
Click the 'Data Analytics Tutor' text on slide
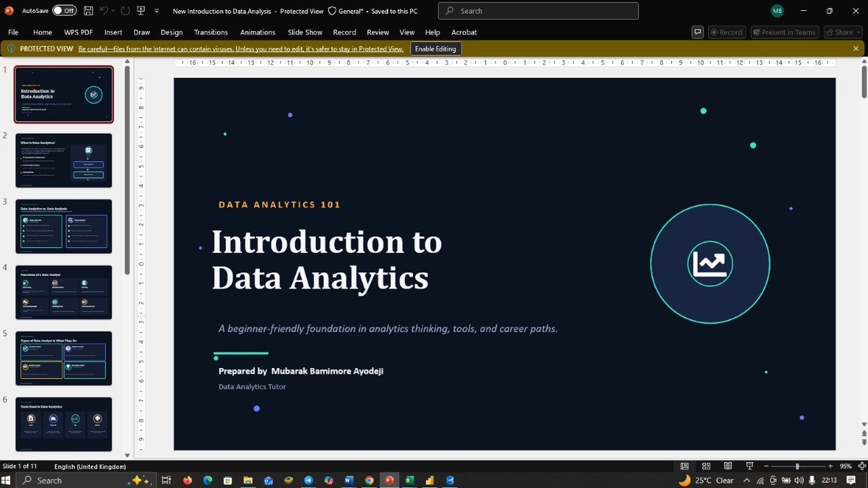click(252, 387)
